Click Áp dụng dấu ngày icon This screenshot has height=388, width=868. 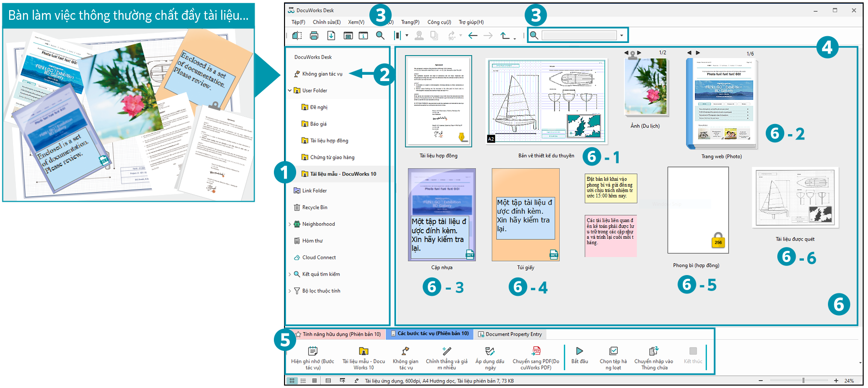[x=490, y=351]
